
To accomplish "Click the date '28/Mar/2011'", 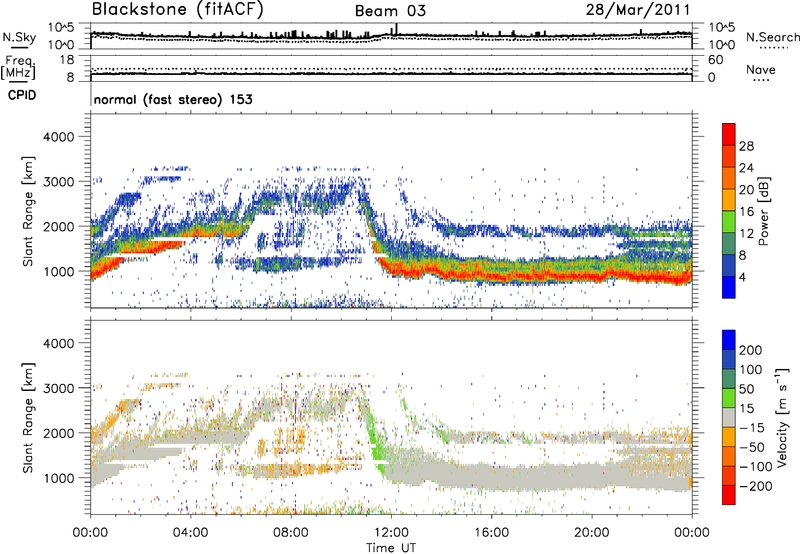I will [638, 10].
